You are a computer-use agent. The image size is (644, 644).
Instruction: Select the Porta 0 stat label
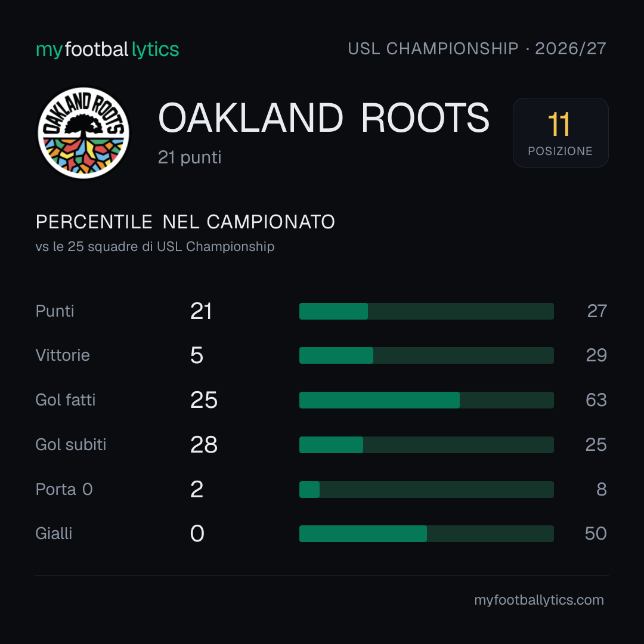point(64,489)
